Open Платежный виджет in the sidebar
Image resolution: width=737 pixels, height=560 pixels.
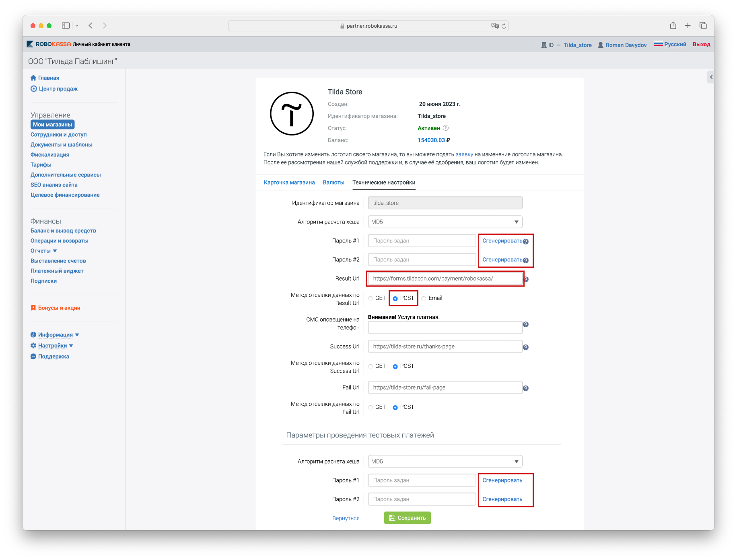57,271
